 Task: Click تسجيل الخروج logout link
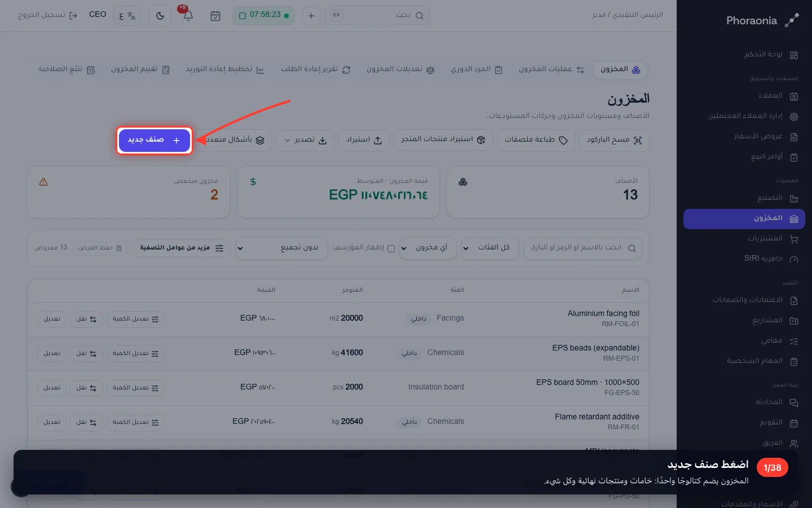point(47,15)
